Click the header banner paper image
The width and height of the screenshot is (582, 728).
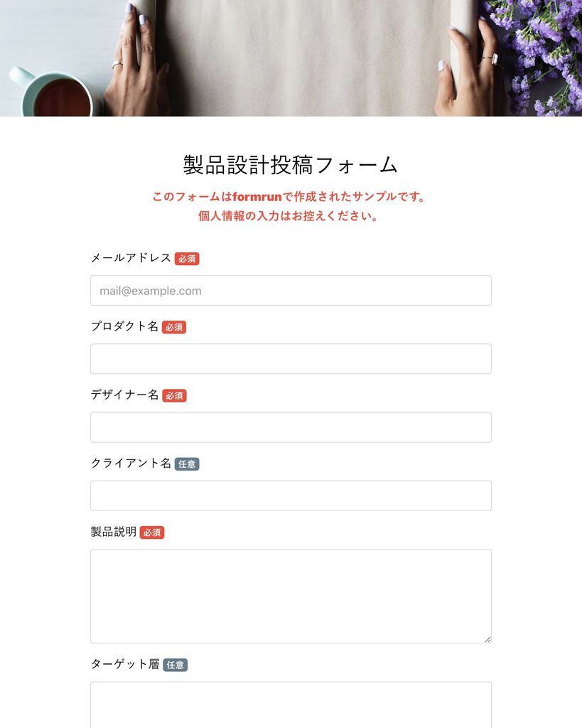pyautogui.click(x=291, y=58)
